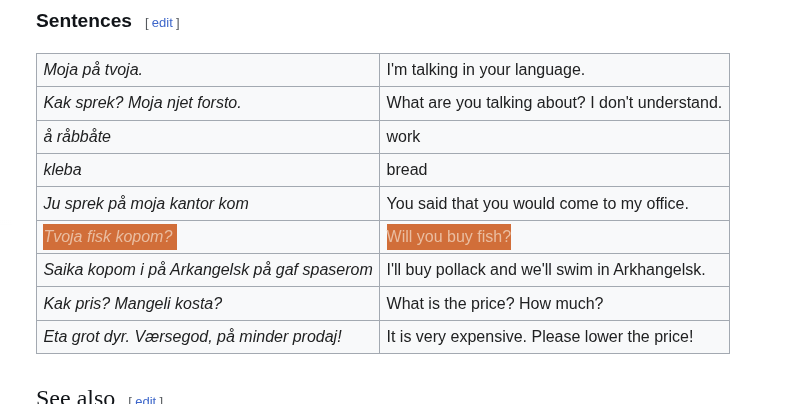Click the 'bread' translation cell
This screenshot has width=799, height=404.
click(407, 170)
